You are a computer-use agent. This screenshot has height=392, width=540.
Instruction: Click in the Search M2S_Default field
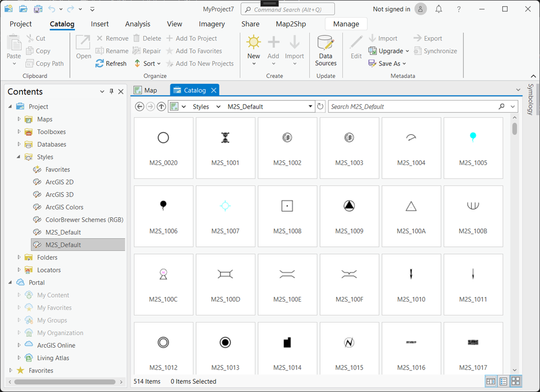click(x=412, y=106)
